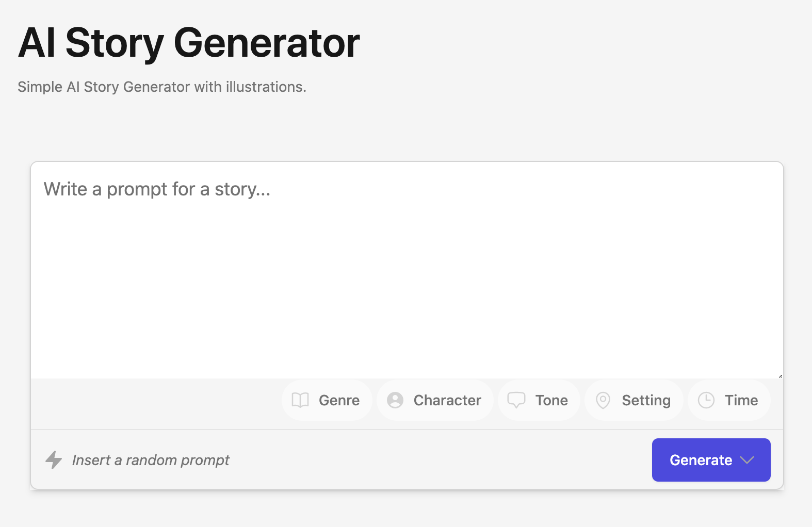Screen dimensions: 812x527
Task: Select the Time label text
Action: [741, 400]
